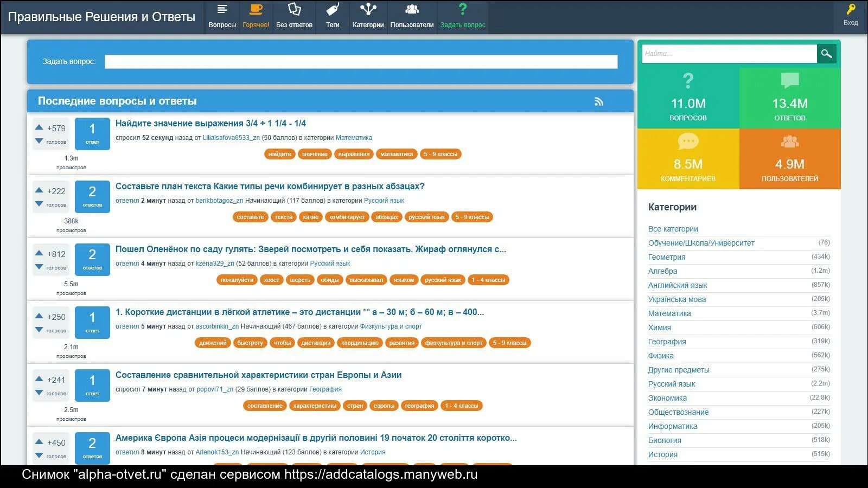Upvote the question with +579 votes
868x488 pixels.
coord(39,127)
